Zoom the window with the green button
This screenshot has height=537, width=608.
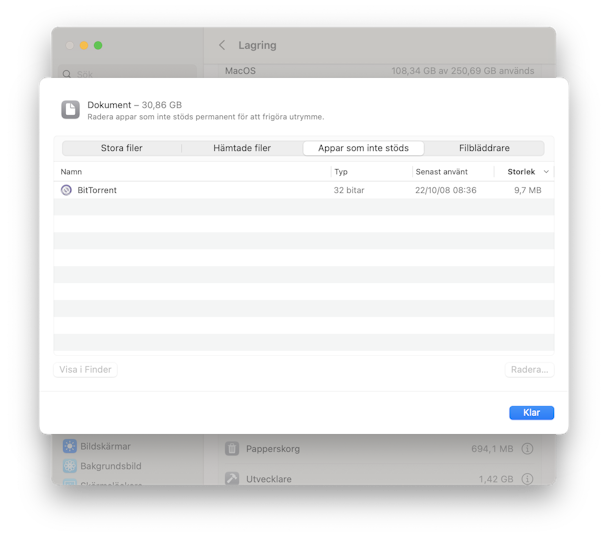click(x=98, y=45)
